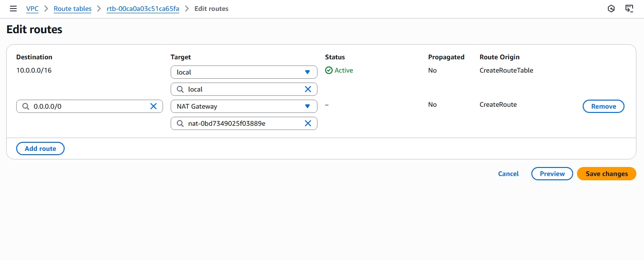This screenshot has height=260, width=644.
Task: Preview the route changes
Action: pyautogui.click(x=552, y=174)
